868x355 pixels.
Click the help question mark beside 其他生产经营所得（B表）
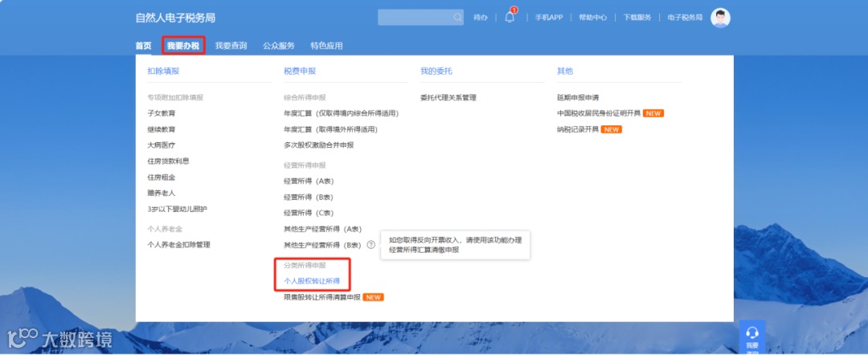point(371,245)
